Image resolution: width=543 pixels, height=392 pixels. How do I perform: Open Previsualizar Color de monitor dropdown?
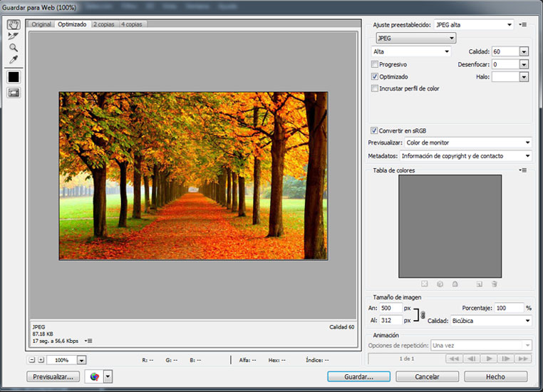tap(468, 143)
